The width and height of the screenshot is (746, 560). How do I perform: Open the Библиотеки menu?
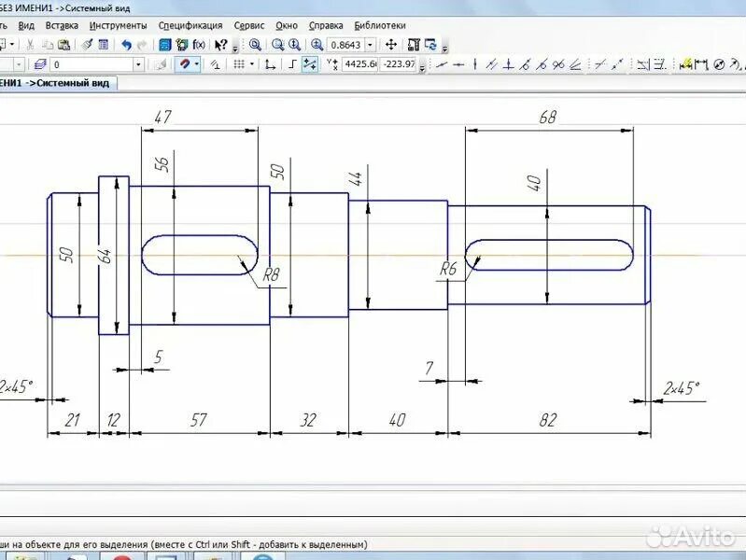(x=380, y=25)
